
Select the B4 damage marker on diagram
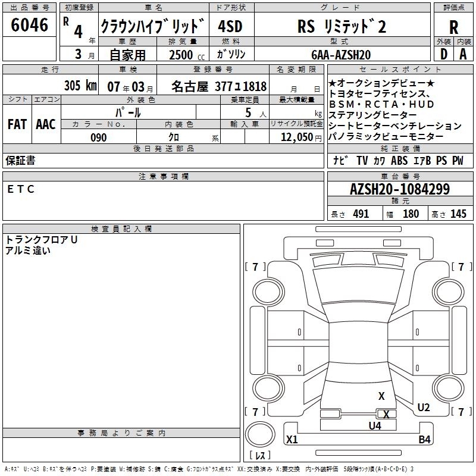[x=424, y=440]
